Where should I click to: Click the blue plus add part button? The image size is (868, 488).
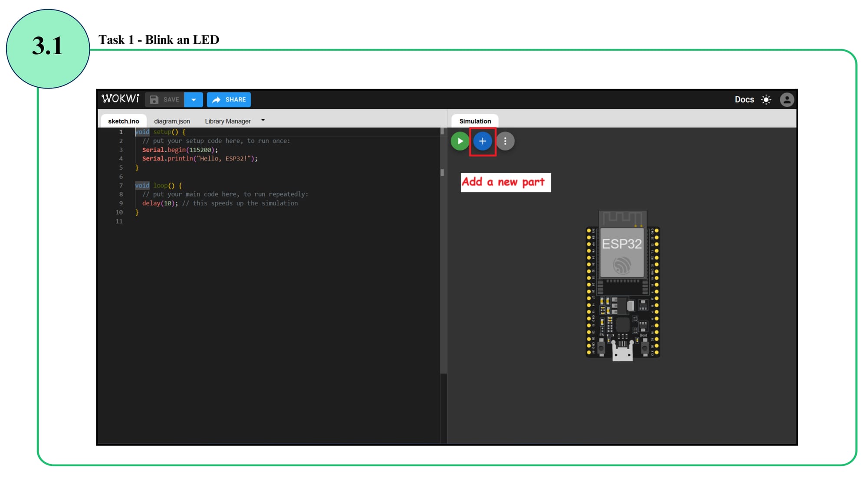[x=482, y=141]
